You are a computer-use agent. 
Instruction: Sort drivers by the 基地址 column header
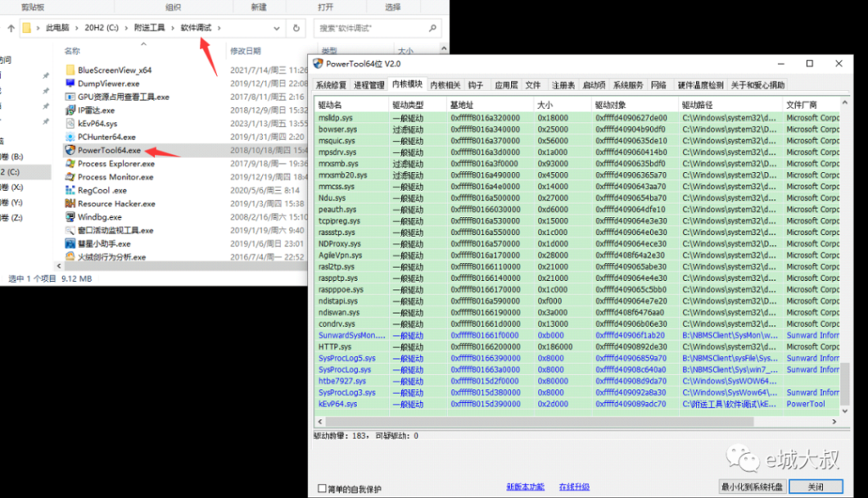[x=475, y=104]
